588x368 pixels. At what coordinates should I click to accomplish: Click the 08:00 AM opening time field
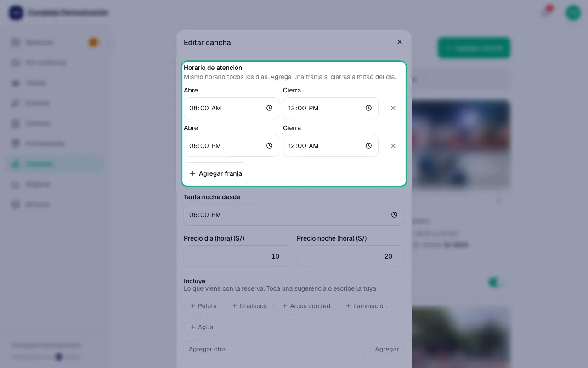(x=232, y=108)
